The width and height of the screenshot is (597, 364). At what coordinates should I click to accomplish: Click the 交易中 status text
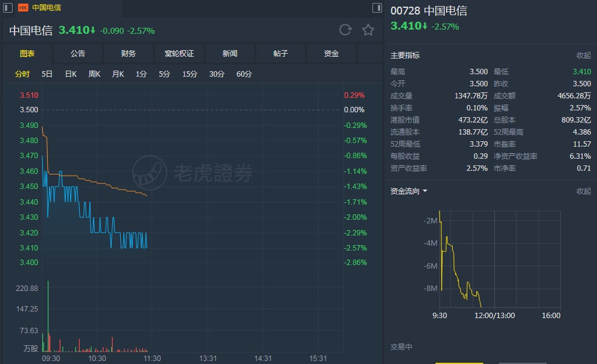401,347
